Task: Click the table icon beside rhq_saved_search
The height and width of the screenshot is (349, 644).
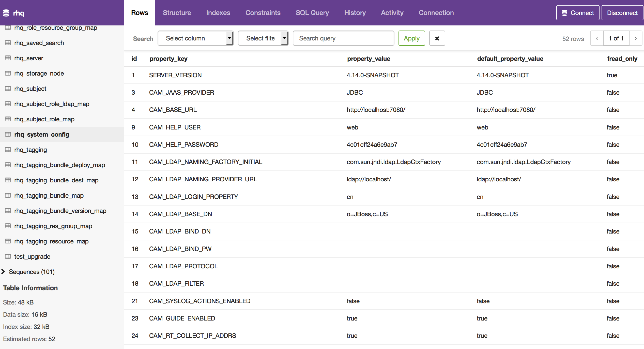Action: click(x=8, y=43)
